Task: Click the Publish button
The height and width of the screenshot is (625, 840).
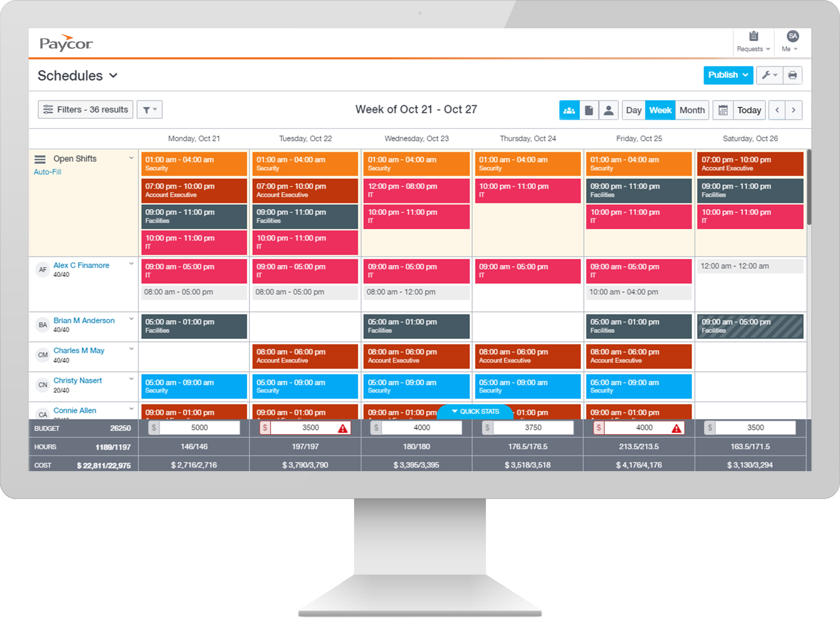Action: (722, 74)
